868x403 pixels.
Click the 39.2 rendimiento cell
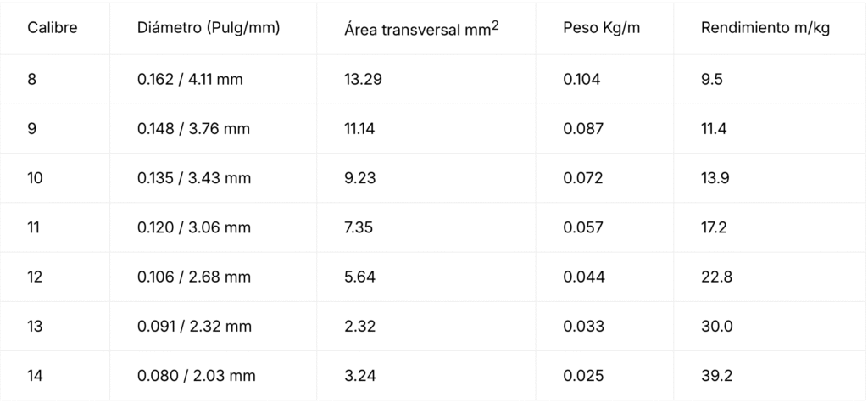pos(716,375)
